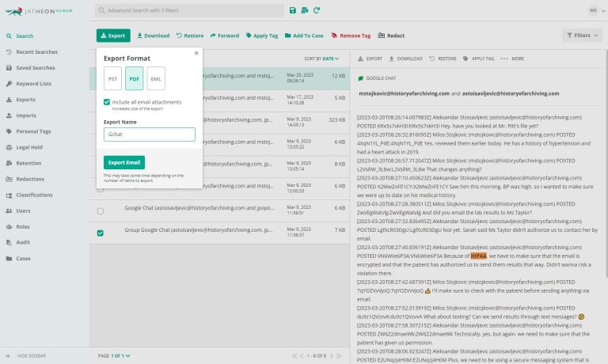
Task: Click the save search icon in top bar
Action: pyautogui.click(x=293, y=10)
